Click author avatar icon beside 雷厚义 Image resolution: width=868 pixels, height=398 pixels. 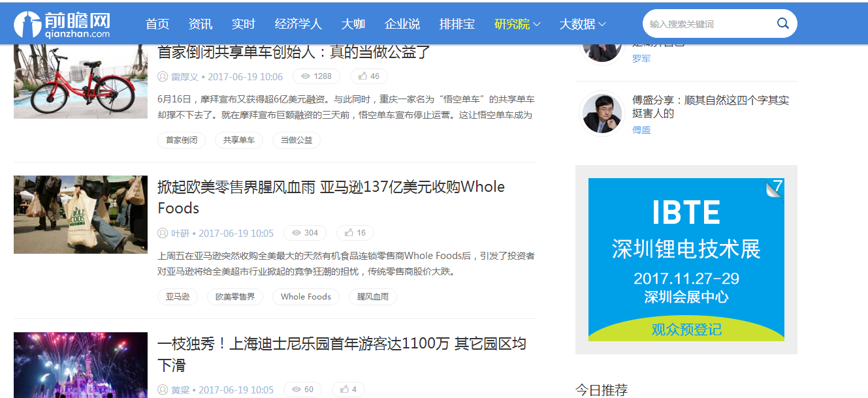pos(163,76)
